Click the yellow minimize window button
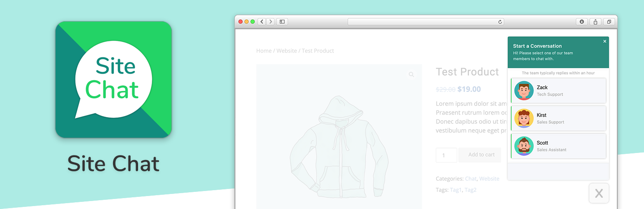This screenshot has height=209, width=644. coord(247,22)
